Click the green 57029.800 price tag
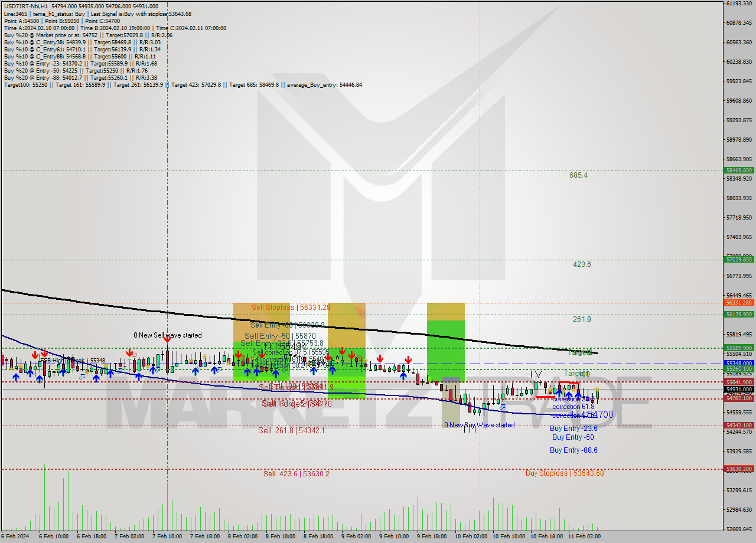This screenshot has height=543, width=756. pos(739,259)
